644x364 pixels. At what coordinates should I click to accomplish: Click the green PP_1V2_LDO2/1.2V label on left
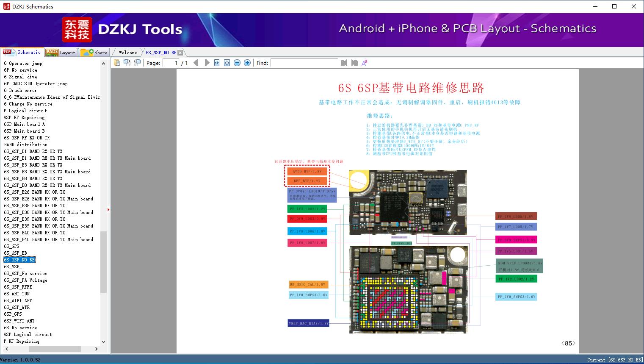[x=307, y=209]
